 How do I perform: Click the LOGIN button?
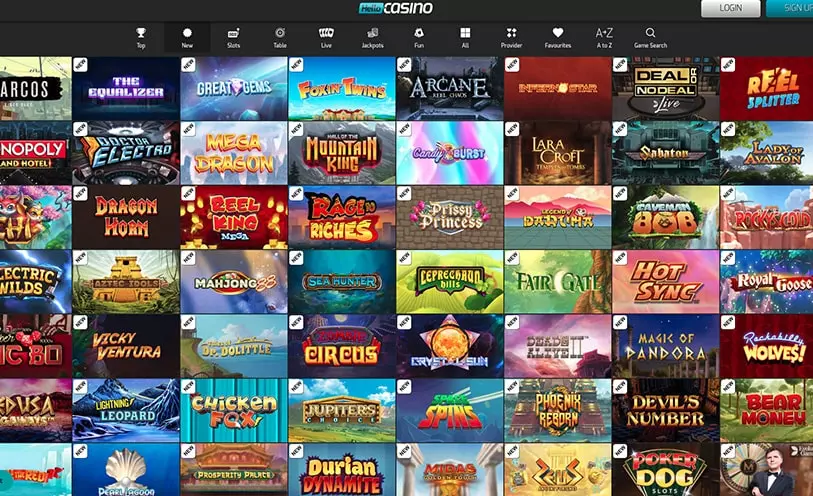click(731, 8)
